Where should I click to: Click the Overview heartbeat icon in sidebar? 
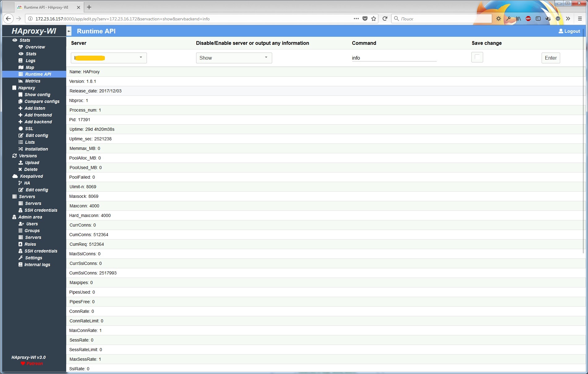point(21,47)
